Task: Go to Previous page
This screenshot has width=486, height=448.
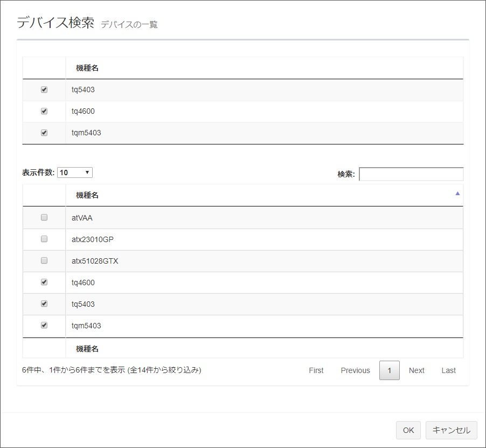Action: (x=355, y=370)
